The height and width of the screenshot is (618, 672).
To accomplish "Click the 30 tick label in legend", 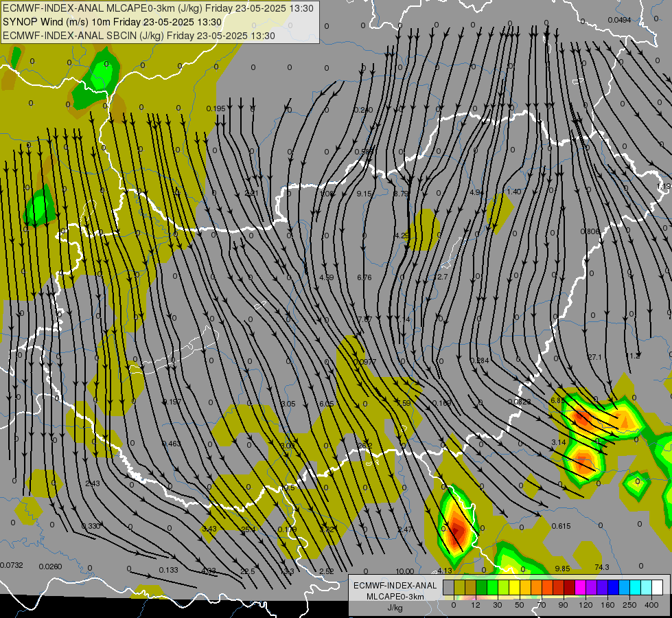I will point(497,605).
